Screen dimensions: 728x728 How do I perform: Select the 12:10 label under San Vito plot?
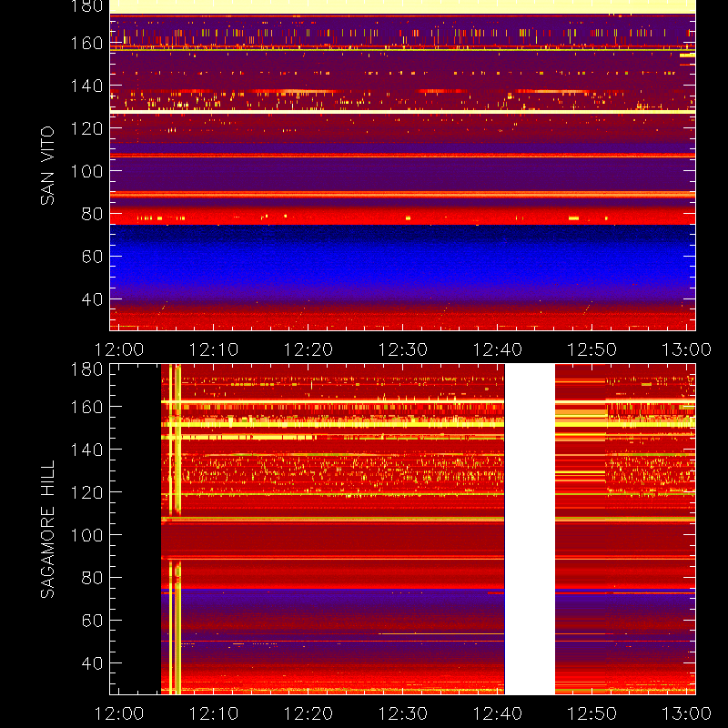pos(214,349)
